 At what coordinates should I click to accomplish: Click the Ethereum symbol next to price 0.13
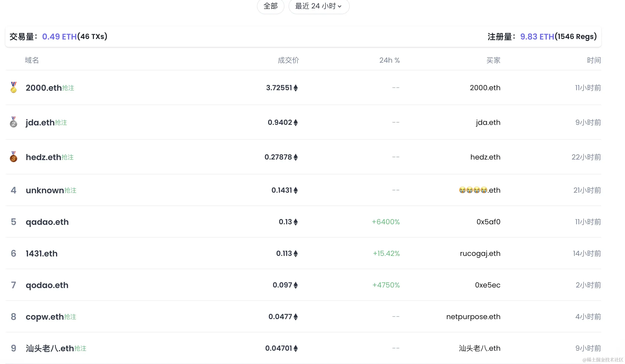click(296, 222)
